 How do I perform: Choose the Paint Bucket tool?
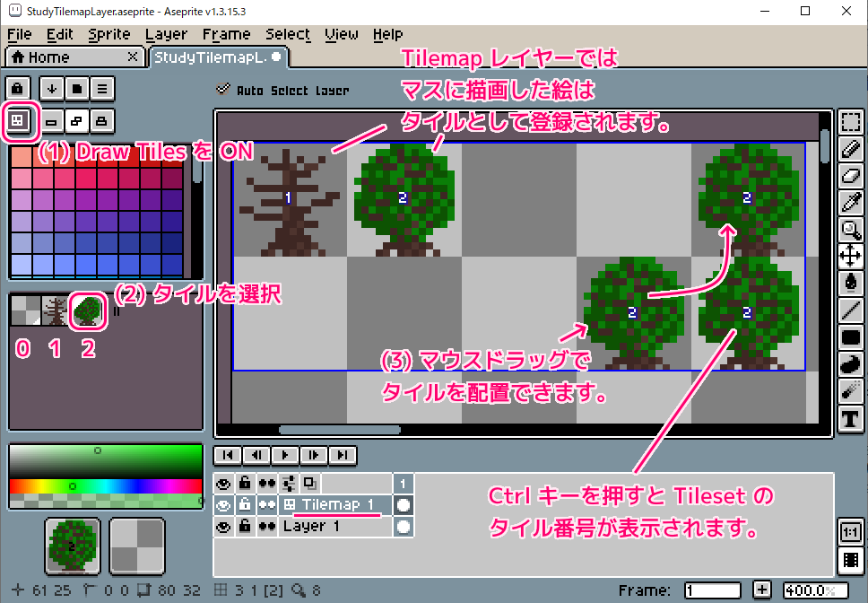coord(851,283)
